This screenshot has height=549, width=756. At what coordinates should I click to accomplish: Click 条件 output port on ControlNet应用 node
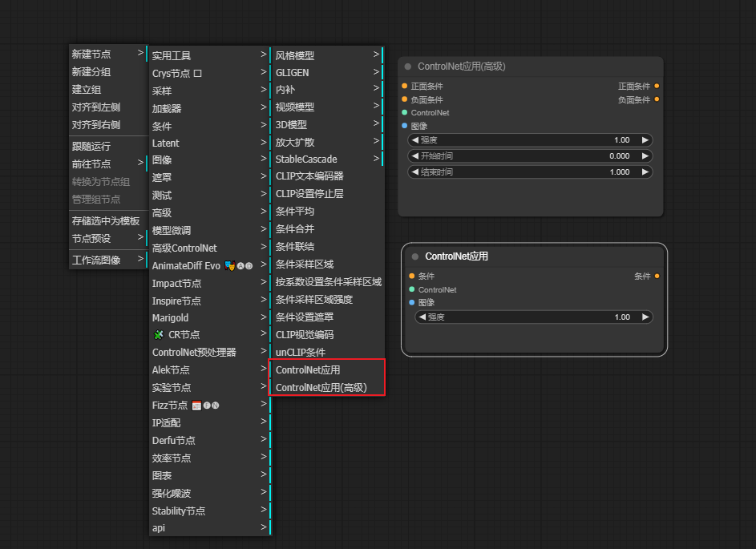click(x=657, y=277)
